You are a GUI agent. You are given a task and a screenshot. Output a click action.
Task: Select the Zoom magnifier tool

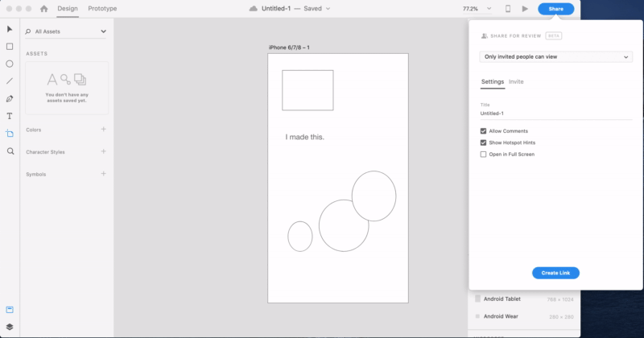click(10, 151)
